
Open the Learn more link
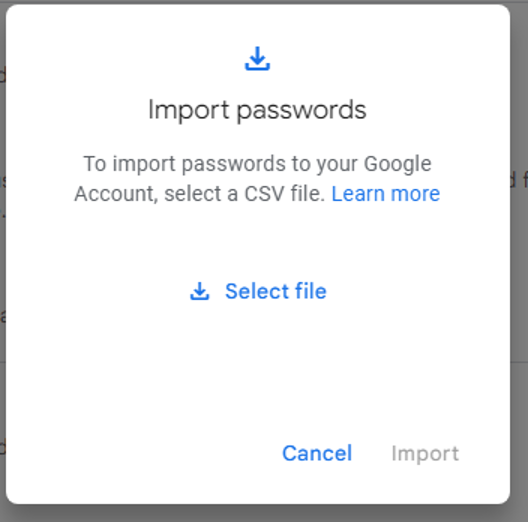(x=386, y=194)
